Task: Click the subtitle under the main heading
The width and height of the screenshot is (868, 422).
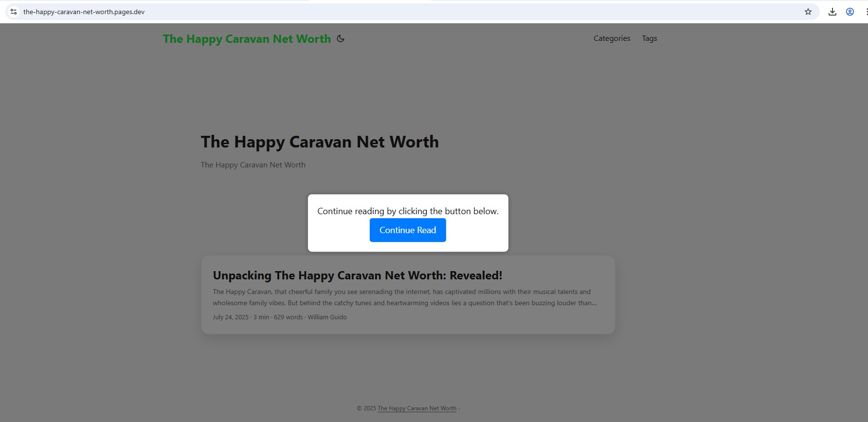Action: click(253, 165)
